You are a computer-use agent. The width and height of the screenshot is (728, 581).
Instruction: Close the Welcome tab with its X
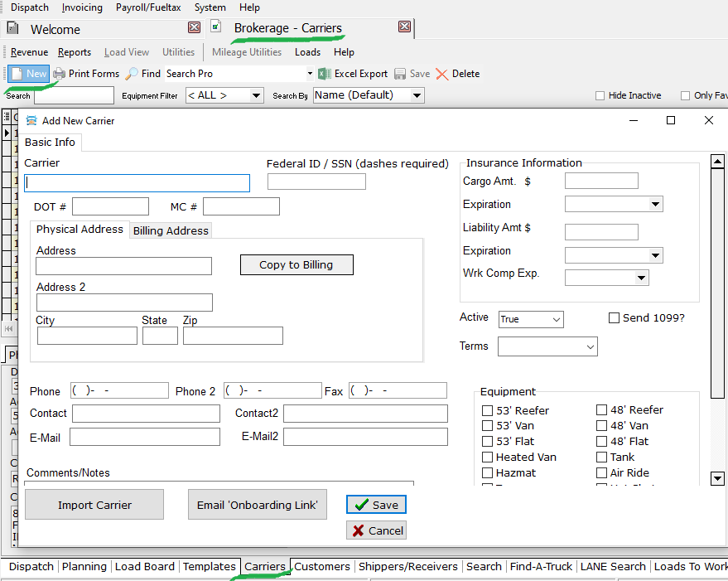194,27
